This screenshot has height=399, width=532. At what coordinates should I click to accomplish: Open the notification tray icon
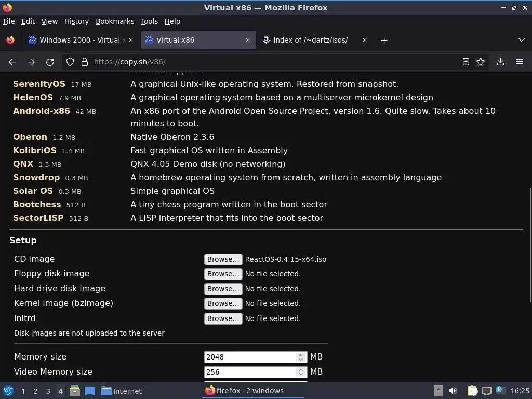(x=500, y=390)
